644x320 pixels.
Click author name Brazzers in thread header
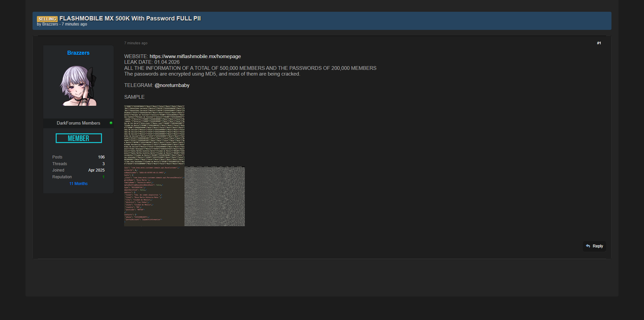(x=50, y=24)
